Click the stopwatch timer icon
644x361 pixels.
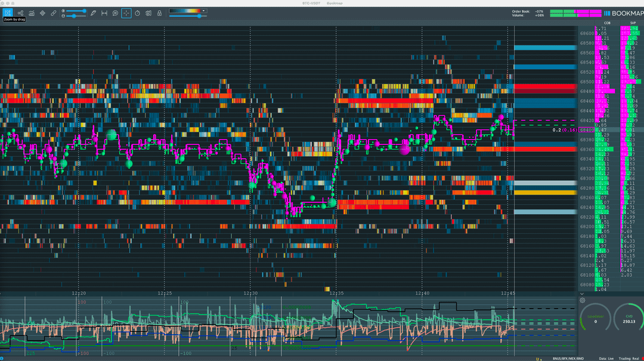137,13
